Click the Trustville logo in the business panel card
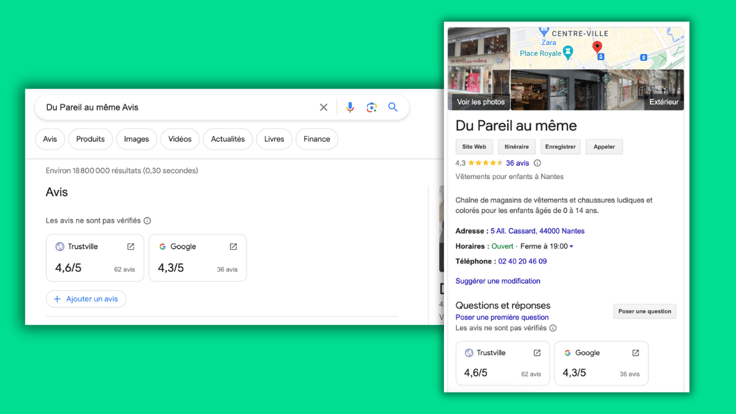Viewport: 736px width, 414px height. pyautogui.click(x=469, y=353)
